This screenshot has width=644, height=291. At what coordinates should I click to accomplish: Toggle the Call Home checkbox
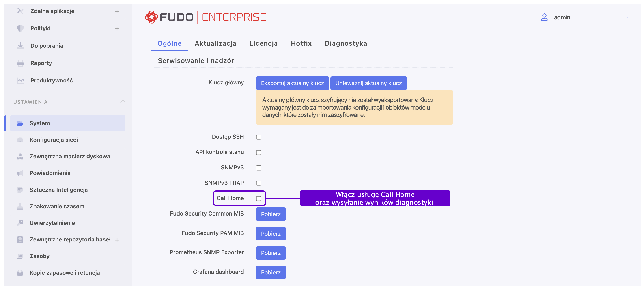pos(258,198)
